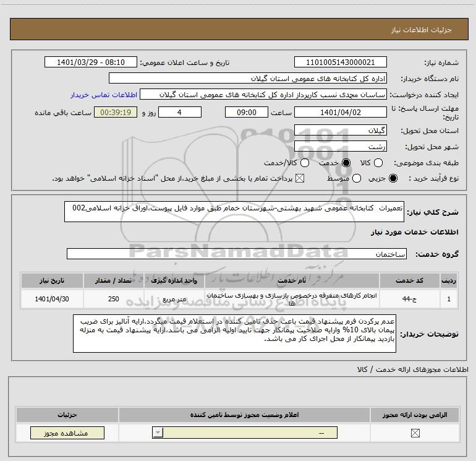
Task: Choose the متوسط purchase process radio
Action: (x=357, y=178)
